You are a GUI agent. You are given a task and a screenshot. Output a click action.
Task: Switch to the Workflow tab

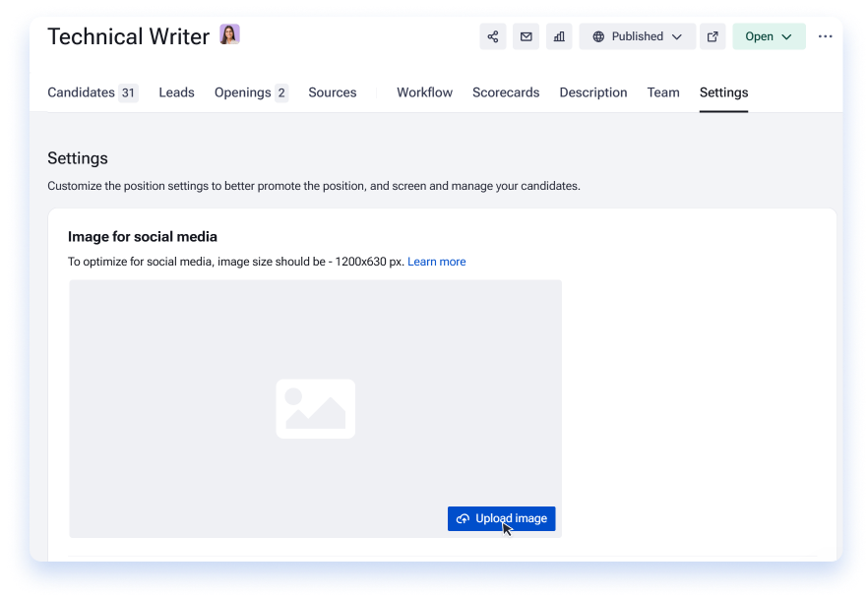click(424, 92)
